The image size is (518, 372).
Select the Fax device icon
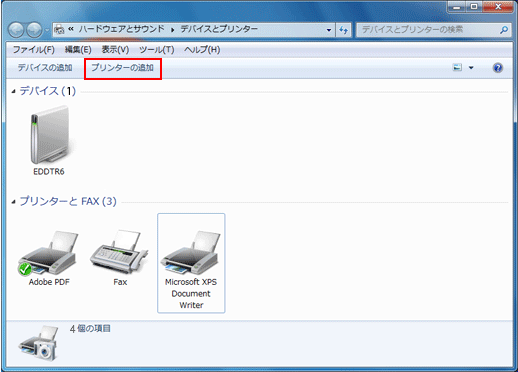[x=120, y=252]
